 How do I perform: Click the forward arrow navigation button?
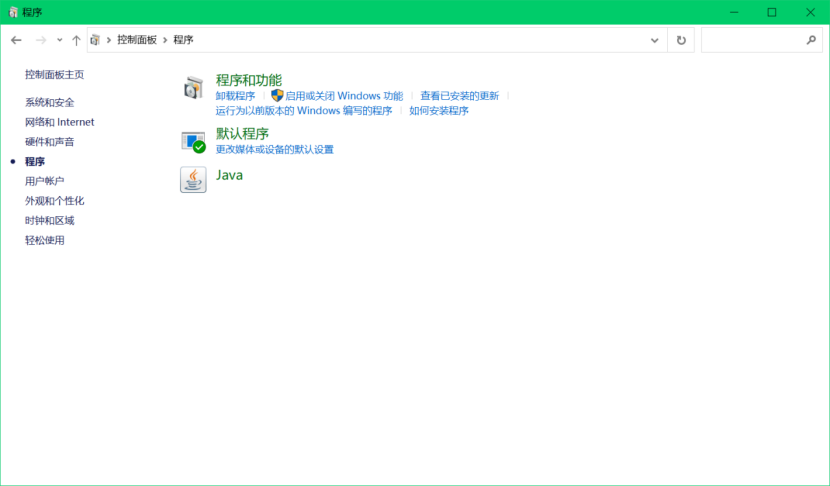41,40
